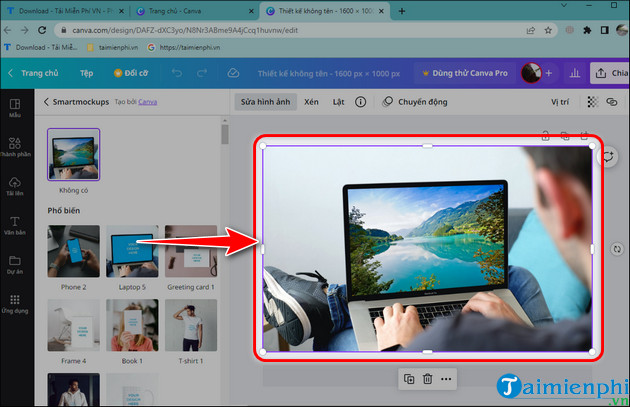This screenshot has width=630, height=407.
Task: Switch to the Download - Tải Miễn Phí tab
Action: pos(65,11)
